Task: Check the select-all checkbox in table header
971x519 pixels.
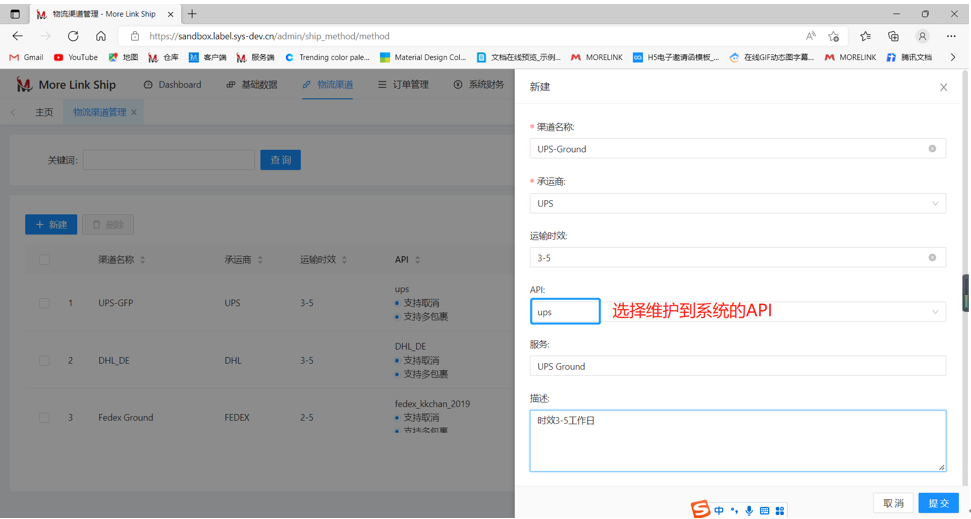Action: coord(44,260)
